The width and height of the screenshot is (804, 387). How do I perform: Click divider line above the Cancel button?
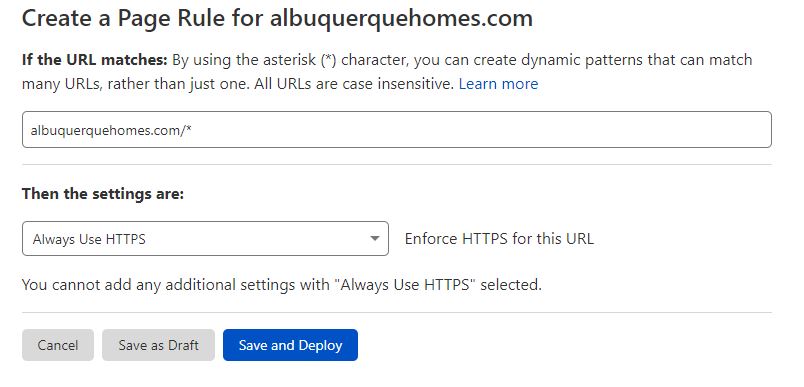pyautogui.click(x=396, y=312)
